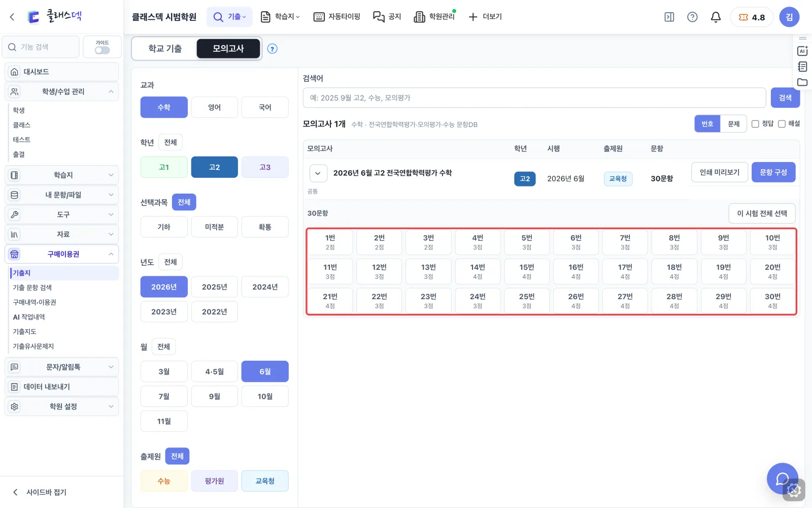Open the user avatar 김
The width and height of the screenshot is (812, 508).
[x=789, y=17]
